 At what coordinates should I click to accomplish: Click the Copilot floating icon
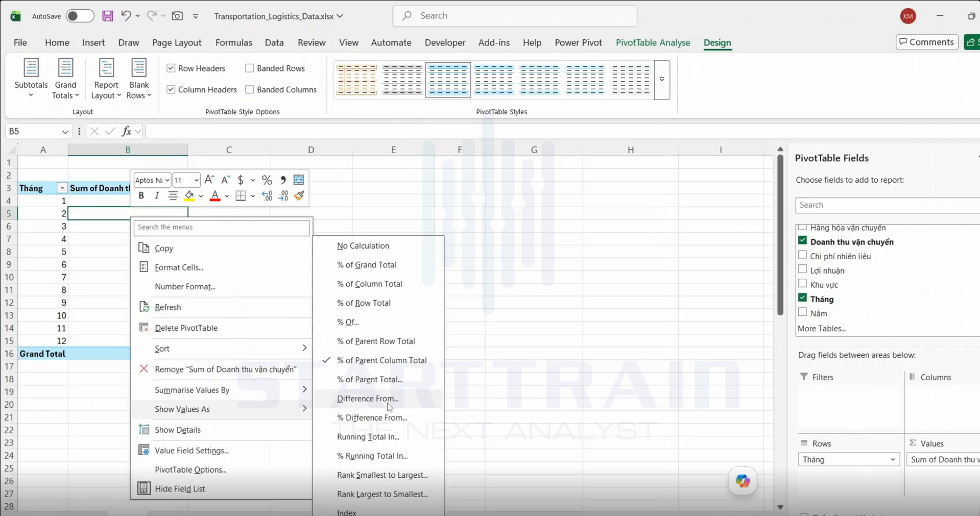[x=742, y=481]
